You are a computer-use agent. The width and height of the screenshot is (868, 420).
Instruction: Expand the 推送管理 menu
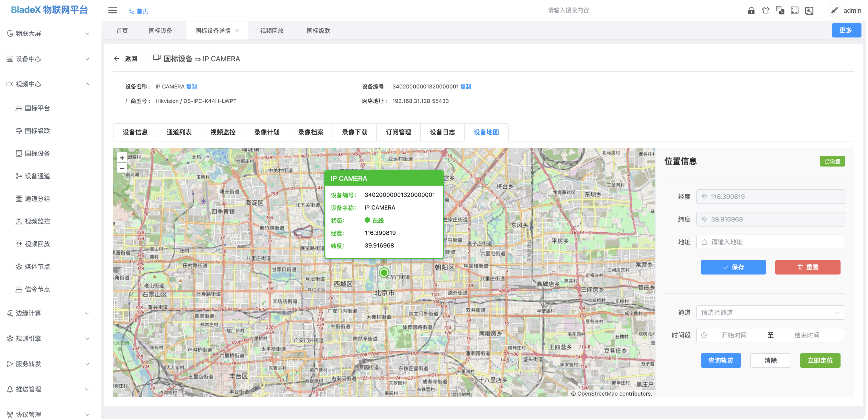tap(48, 389)
